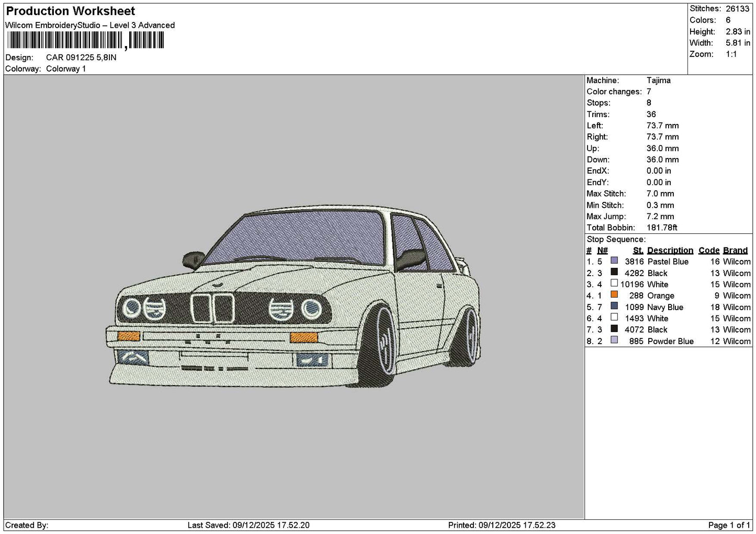Click the Total Bobbin value '181.78ft'
This screenshot has height=534, width=756.
tap(662, 228)
